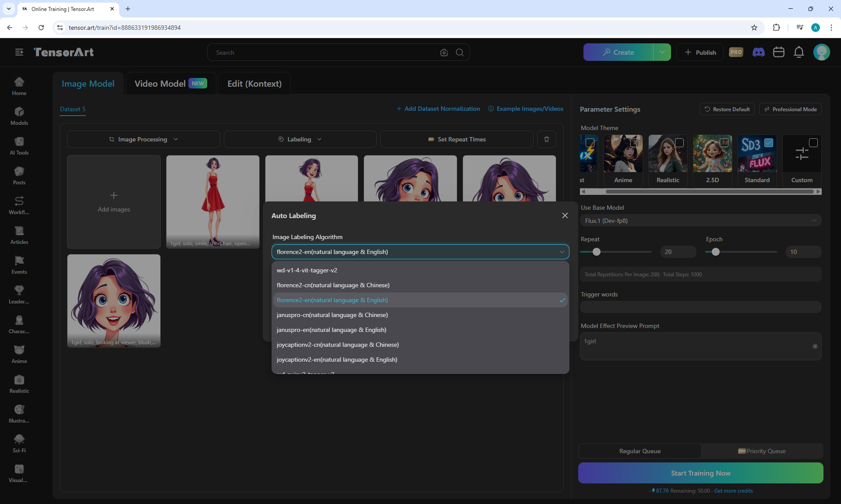Open Workflow in left sidebar
841x504 pixels.
click(x=19, y=205)
